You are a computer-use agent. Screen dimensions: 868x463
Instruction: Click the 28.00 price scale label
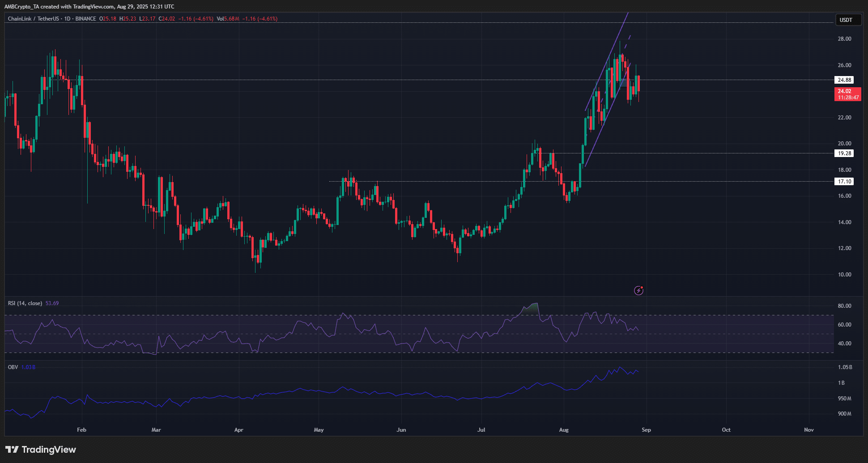[844, 39]
